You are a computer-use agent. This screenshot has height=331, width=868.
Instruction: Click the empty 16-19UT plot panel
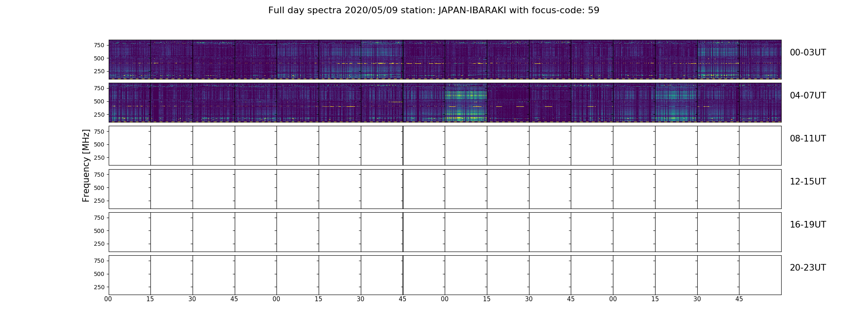click(445, 232)
